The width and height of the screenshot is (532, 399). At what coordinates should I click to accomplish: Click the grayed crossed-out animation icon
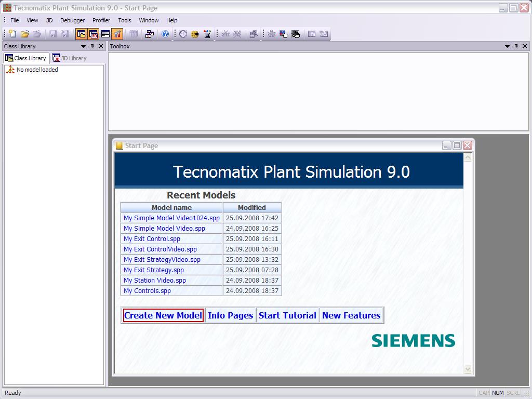coord(237,34)
